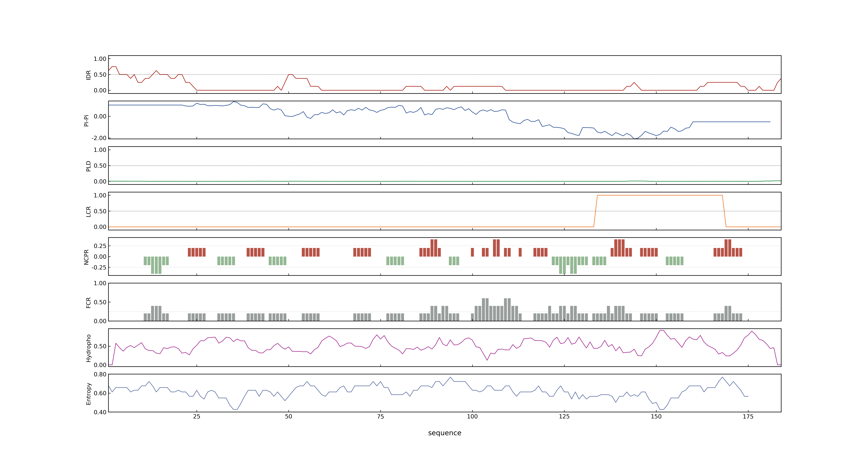Select the LCR y-axis label
The width and height of the screenshot is (868, 463).
point(88,211)
